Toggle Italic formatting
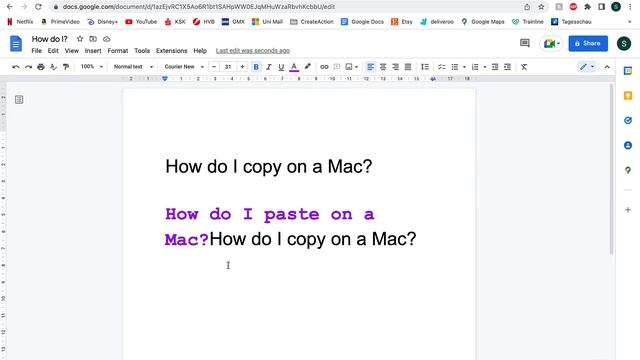Viewport: 640px width, 360px height. point(269,67)
